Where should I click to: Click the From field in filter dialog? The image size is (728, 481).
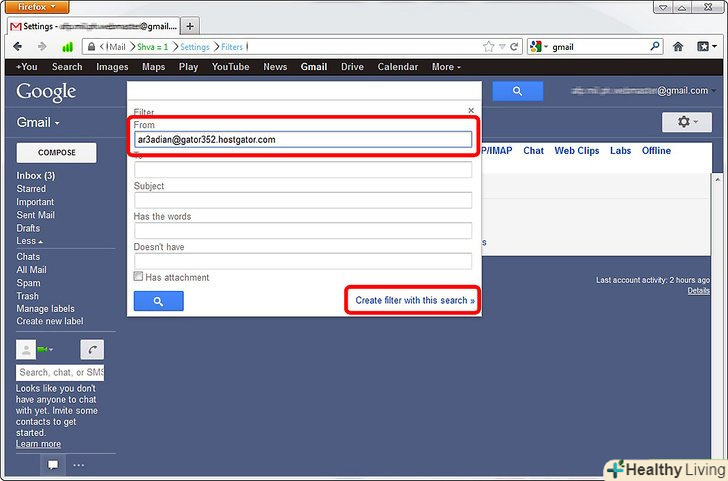click(x=303, y=140)
